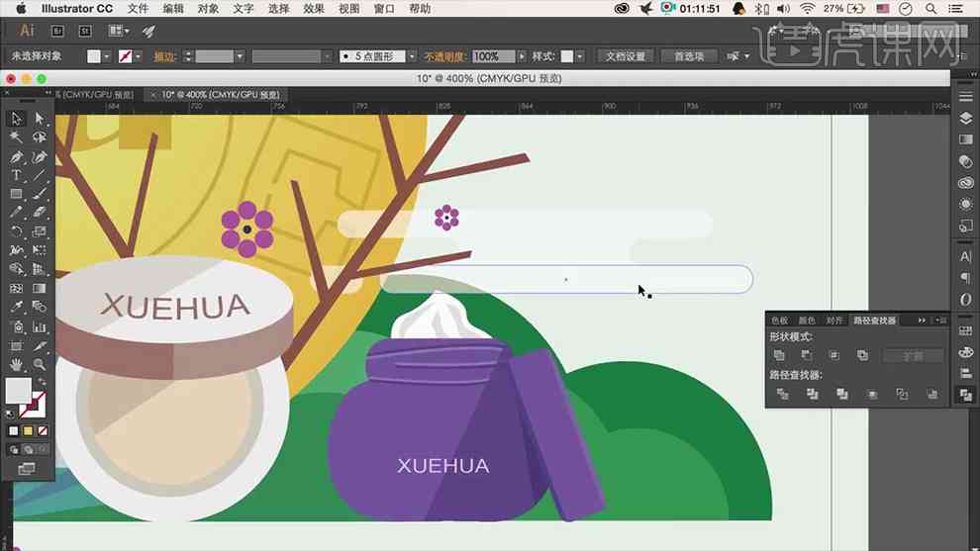
Task: Open the 5 点圆形 brush dropdown
Action: tap(412, 56)
